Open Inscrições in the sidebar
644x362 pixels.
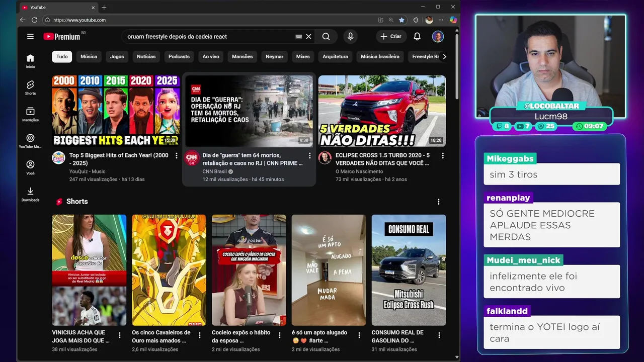[x=30, y=114]
